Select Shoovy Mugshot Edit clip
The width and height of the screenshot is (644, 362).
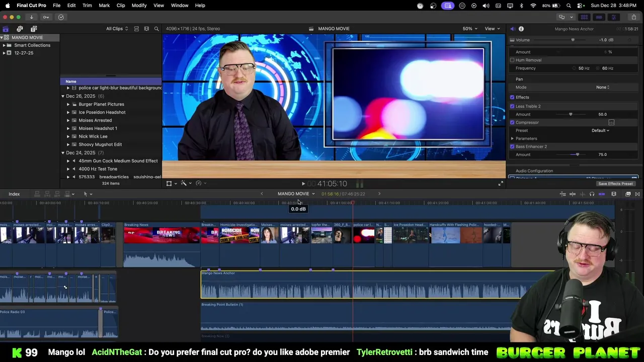pyautogui.click(x=100, y=144)
